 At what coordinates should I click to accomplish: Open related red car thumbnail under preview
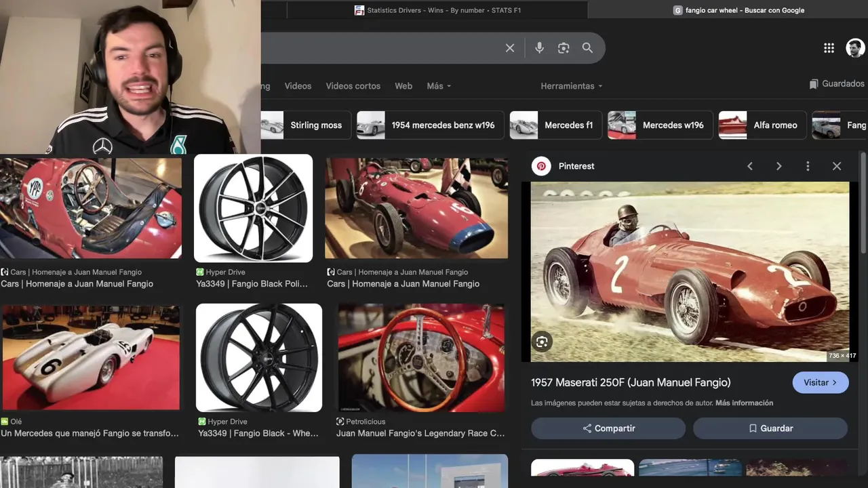583,468
